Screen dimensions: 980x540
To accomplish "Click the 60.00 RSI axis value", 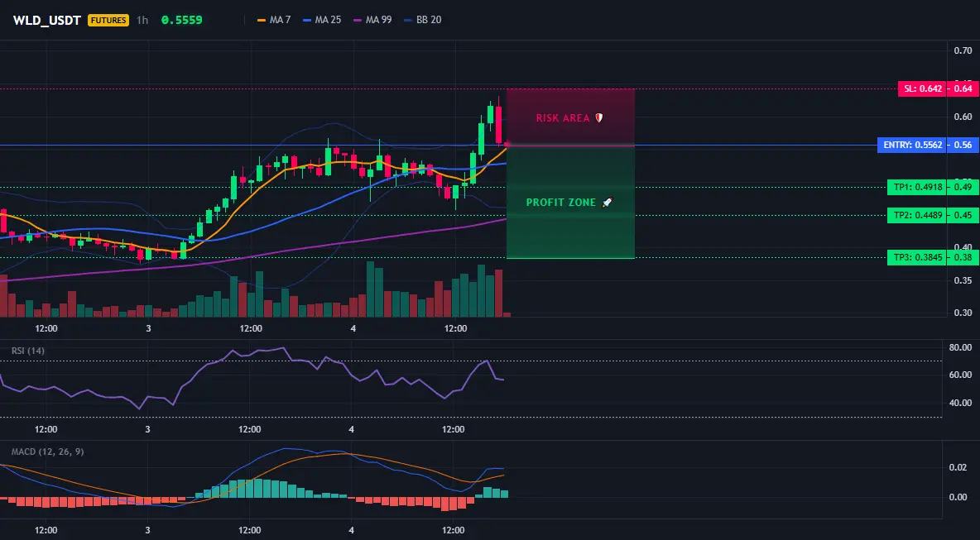I will click(x=961, y=375).
